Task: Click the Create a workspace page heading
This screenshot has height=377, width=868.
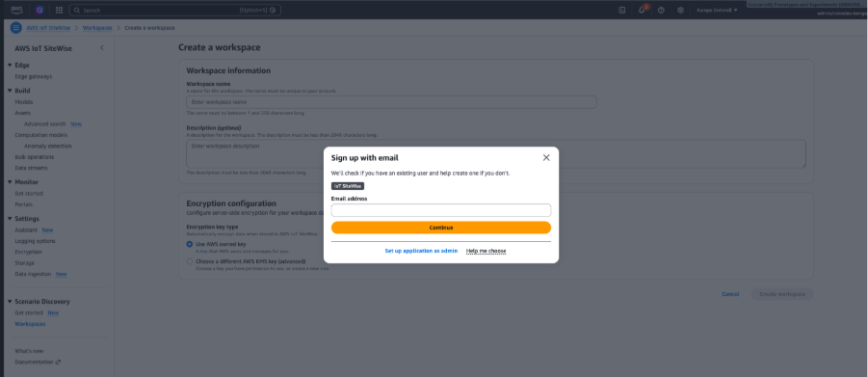Action: 220,47
